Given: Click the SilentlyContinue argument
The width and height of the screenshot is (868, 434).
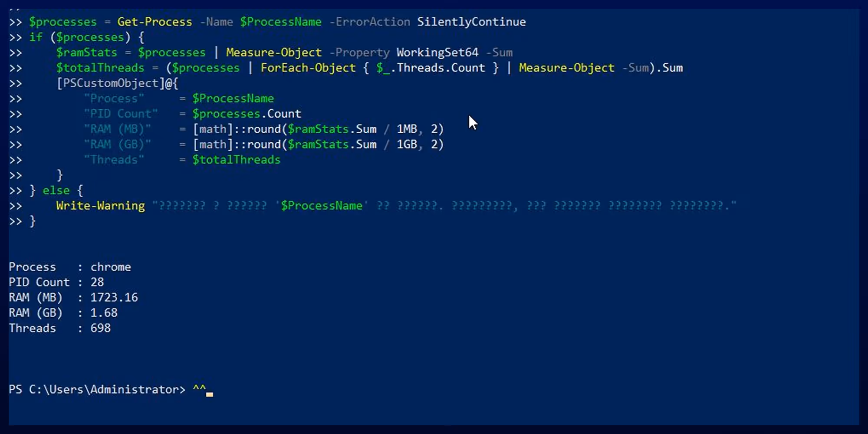Looking at the screenshot, I should coord(471,22).
